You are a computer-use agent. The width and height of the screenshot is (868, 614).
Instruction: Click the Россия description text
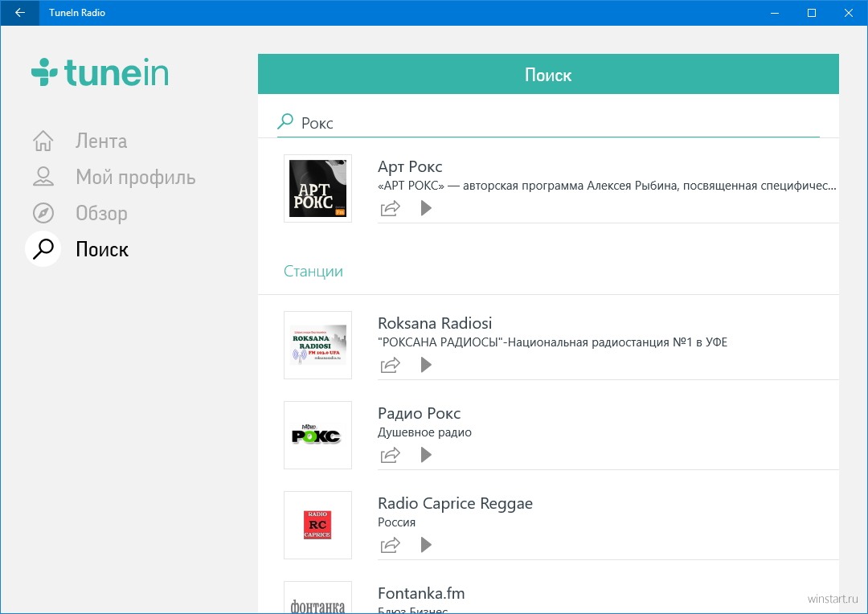coord(396,522)
